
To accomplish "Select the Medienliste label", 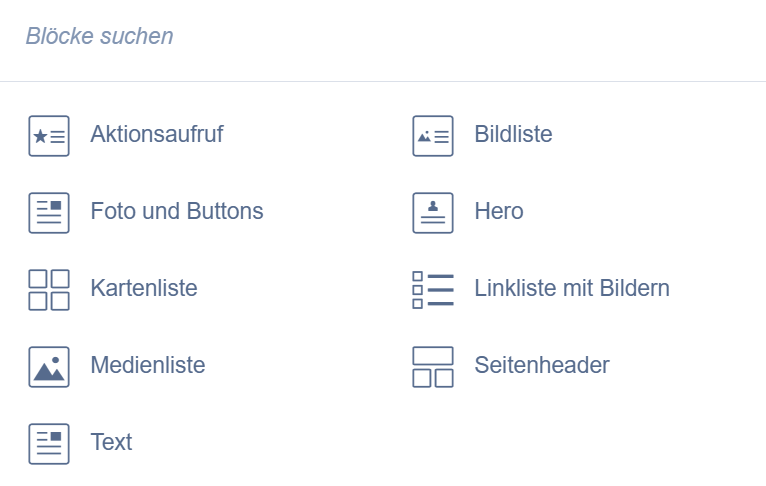I will [x=148, y=365].
